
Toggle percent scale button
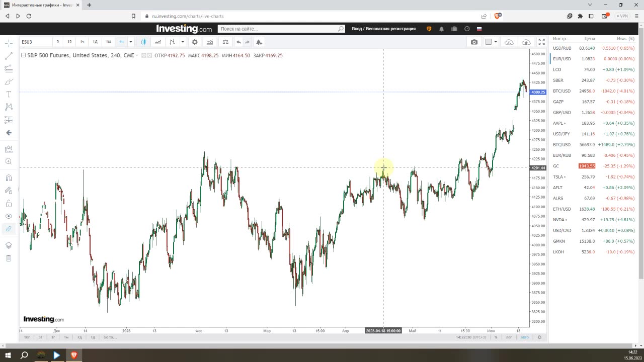click(496, 337)
